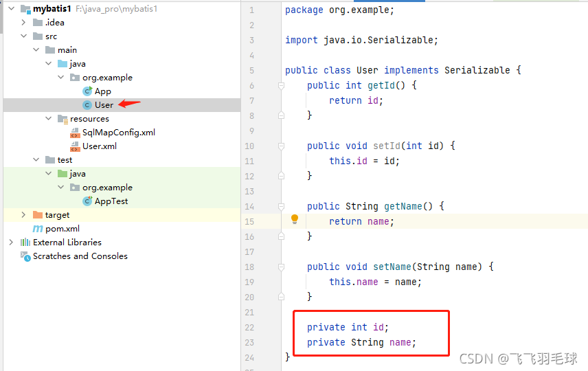Click the green test java root icon
The height and width of the screenshot is (371, 588).
63,174
